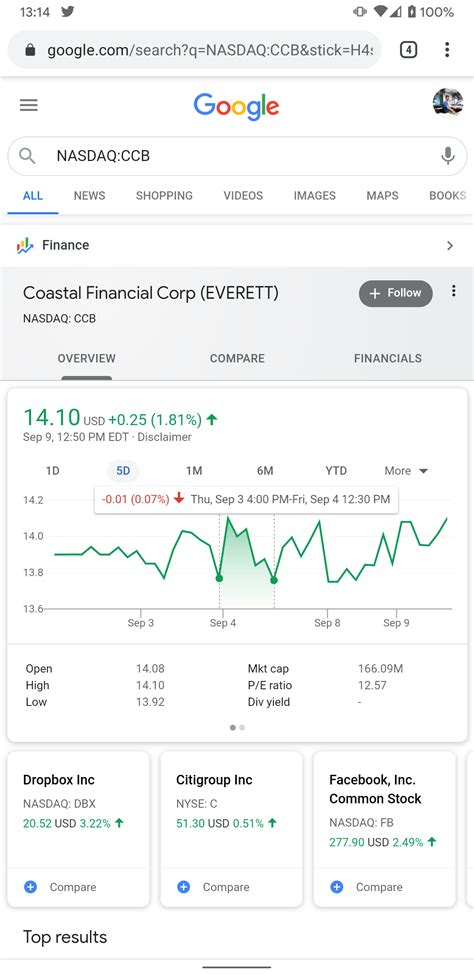Open the profile avatar picture
Viewport: 474px width, 974px height.
pyautogui.click(x=448, y=102)
